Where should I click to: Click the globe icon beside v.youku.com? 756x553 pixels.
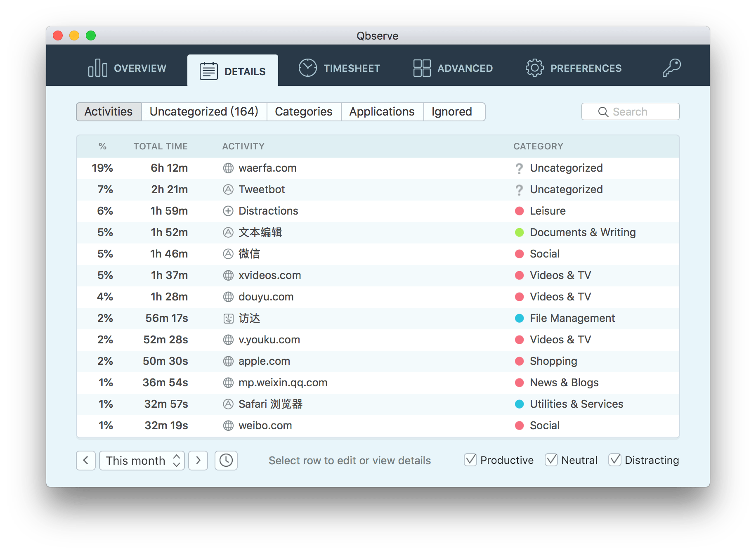(228, 340)
